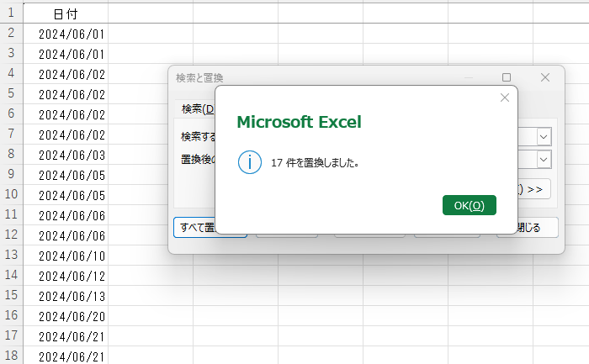Select row header 5
Viewport: 589px width, 364px height.
point(11,93)
